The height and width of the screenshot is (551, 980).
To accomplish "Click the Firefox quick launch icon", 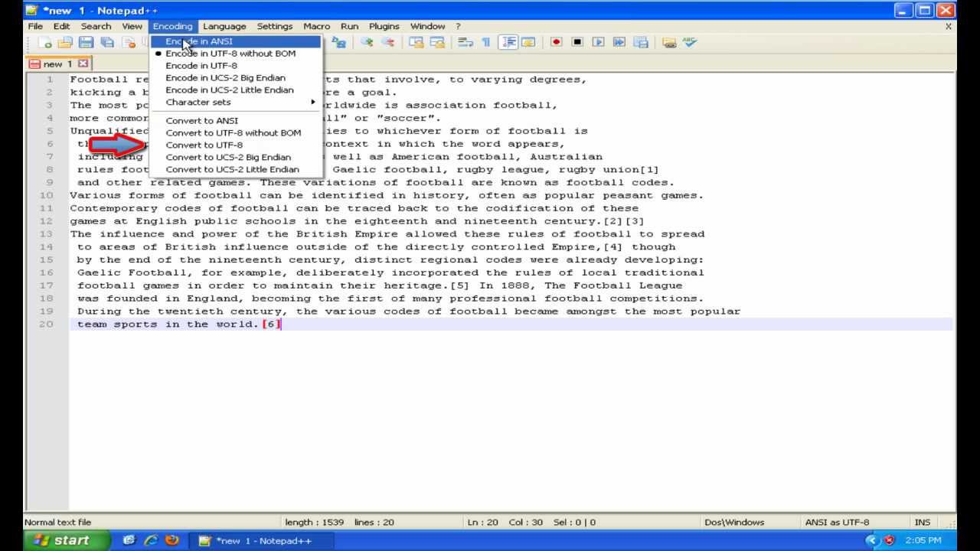I will 172,540.
